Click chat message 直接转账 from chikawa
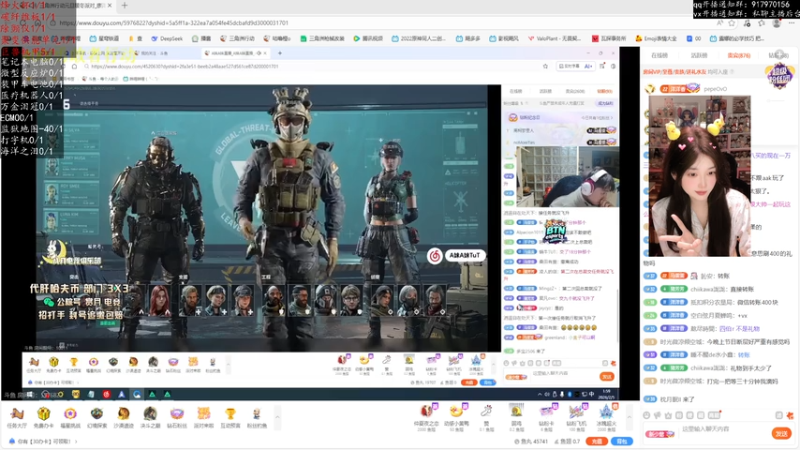This screenshot has height=450, width=800. (722, 289)
